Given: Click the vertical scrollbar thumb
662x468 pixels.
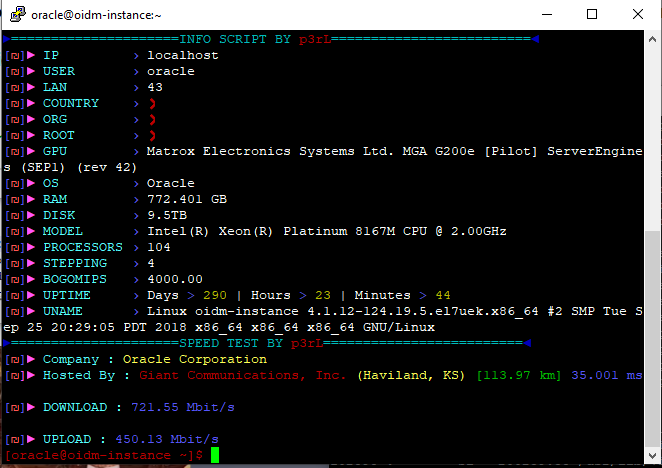Looking at the screenshot, I should 652,340.
